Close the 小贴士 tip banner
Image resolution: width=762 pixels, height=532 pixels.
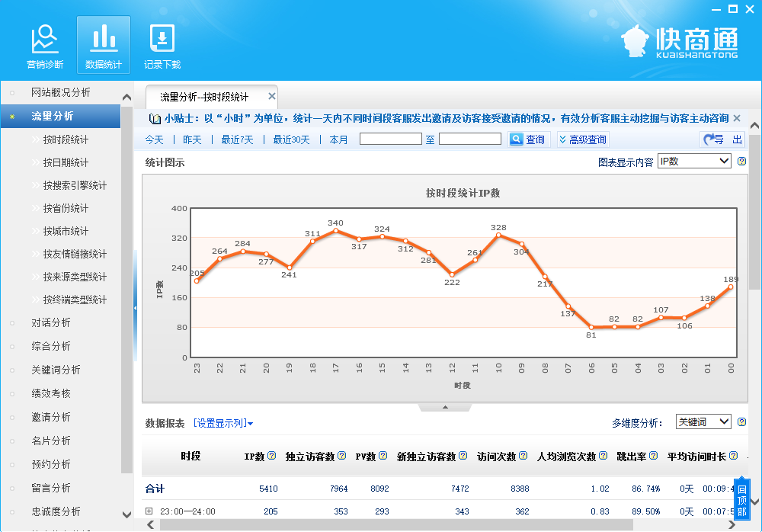coord(737,118)
